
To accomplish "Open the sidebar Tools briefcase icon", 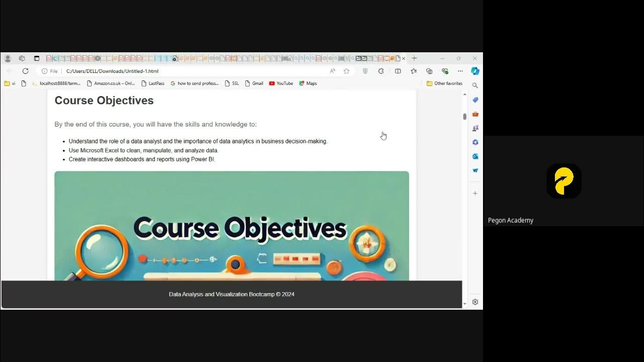I will (x=475, y=114).
